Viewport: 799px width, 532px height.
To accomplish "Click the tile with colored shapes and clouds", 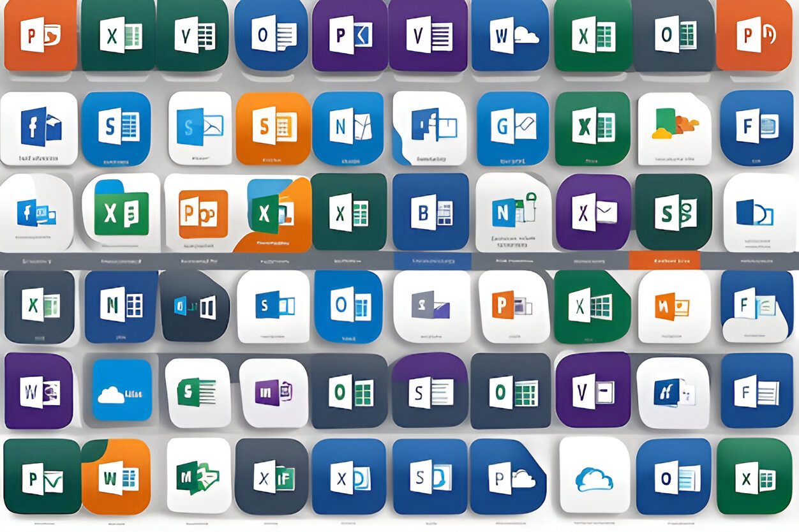I will tap(674, 128).
